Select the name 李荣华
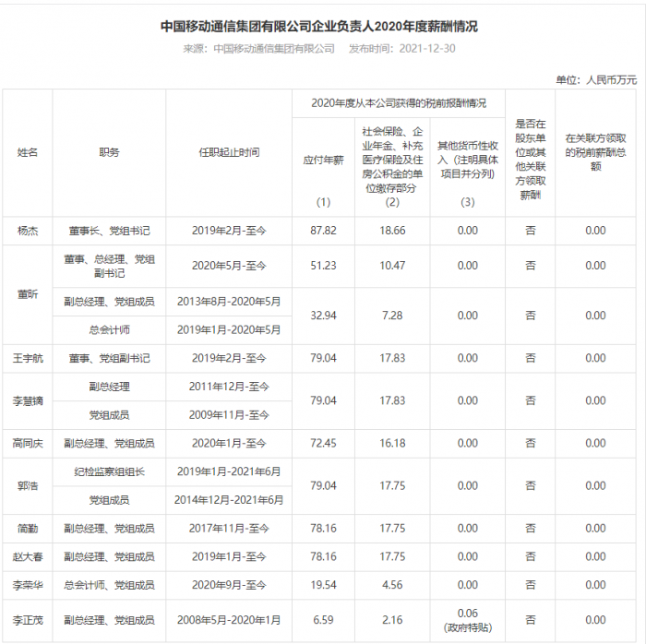Viewport: 646px width, 644px height. 28,585
